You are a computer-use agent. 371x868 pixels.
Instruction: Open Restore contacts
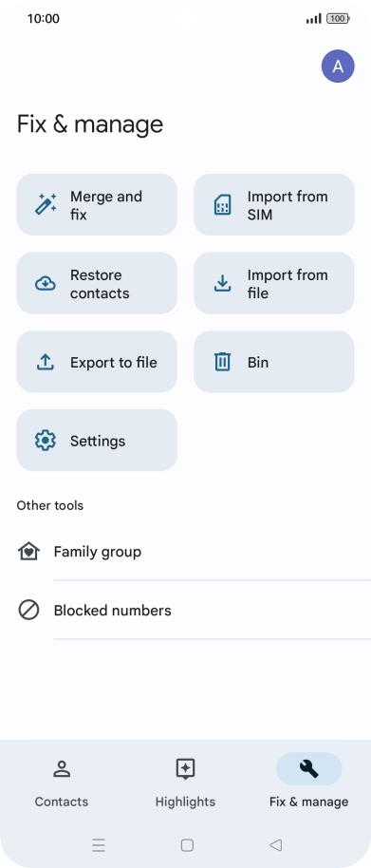pyautogui.click(x=97, y=283)
